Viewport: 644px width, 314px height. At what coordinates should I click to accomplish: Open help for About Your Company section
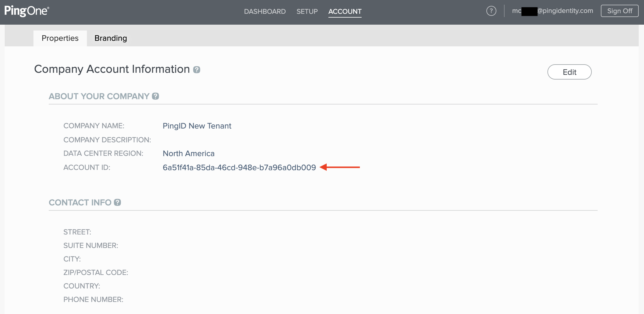point(155,96)
